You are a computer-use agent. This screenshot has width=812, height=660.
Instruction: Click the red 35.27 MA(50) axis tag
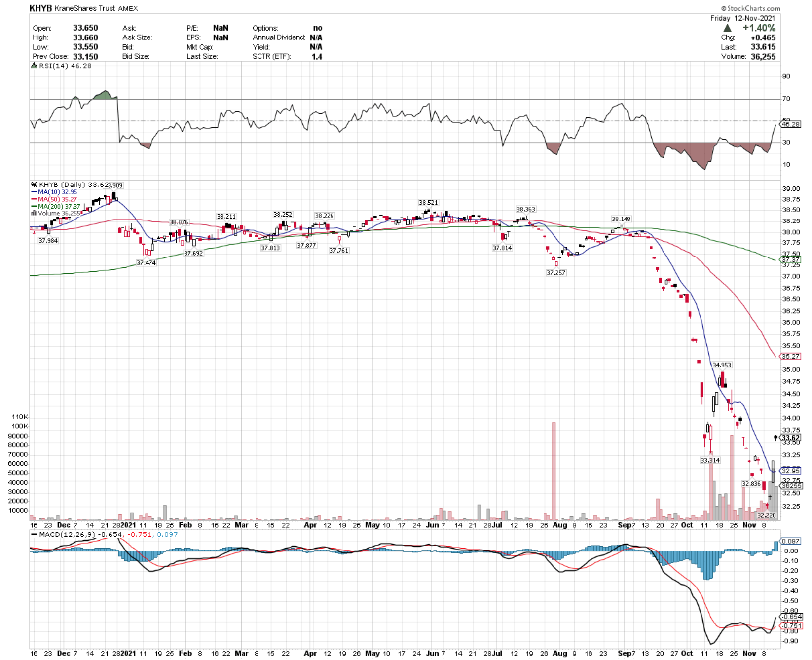(790, 356)
